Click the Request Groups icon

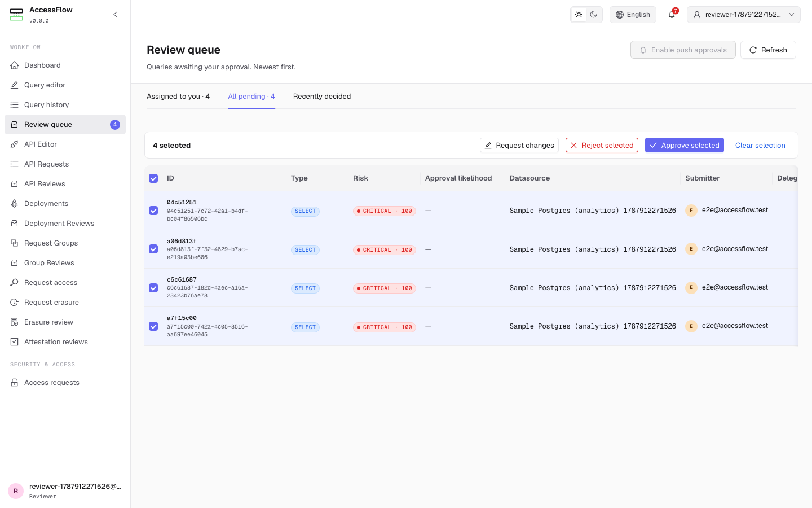[15, 243]
